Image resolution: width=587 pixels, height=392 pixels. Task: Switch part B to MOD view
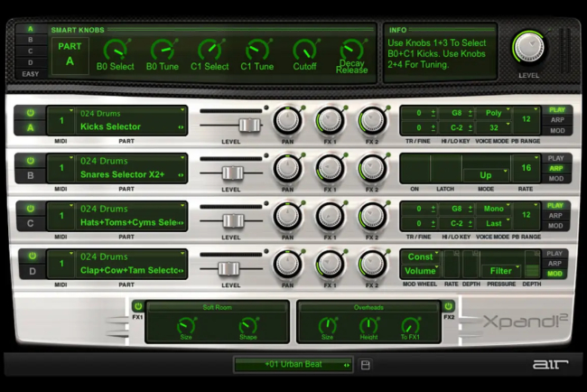pos(556,179)
